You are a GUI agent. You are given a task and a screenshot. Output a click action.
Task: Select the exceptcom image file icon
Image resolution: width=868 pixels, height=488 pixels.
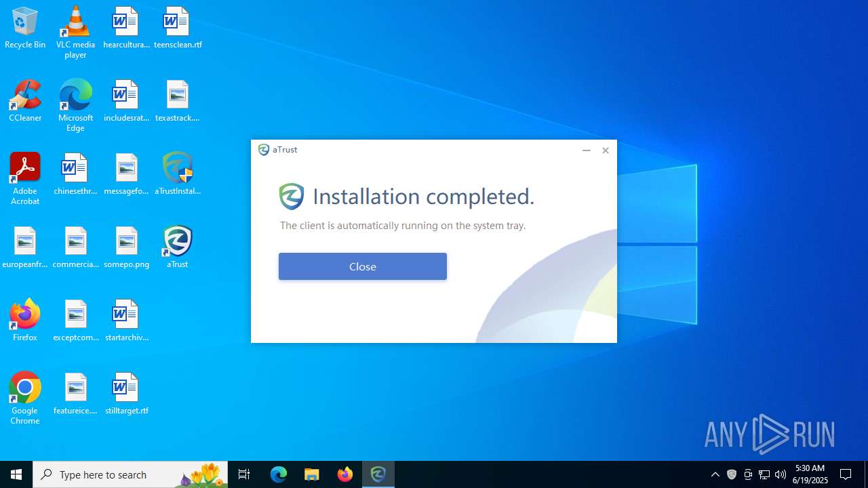[x=75, y=321]
